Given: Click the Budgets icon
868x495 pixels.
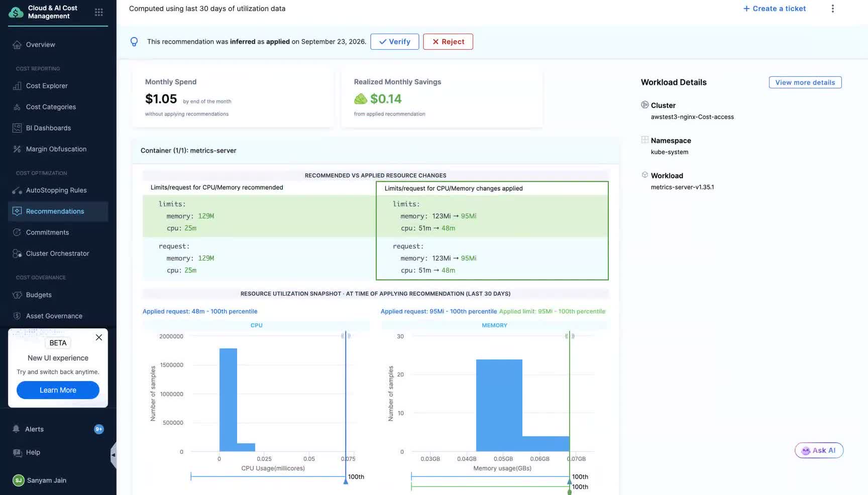Looking at the screenshot, I should click(x=17, y=295).
